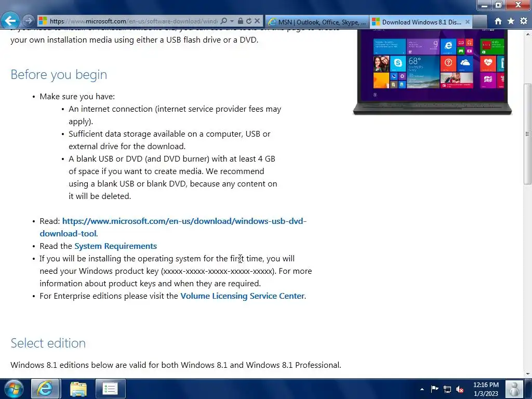
Task: Click the muted volume tray icon
Action: tap(460, 390)
